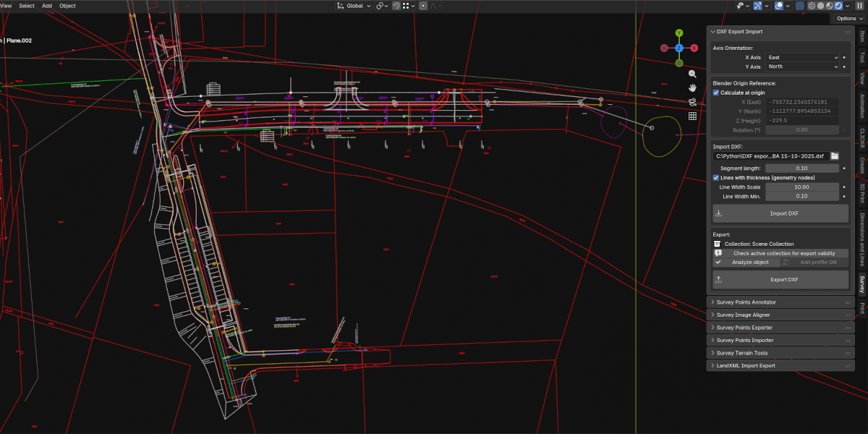Switch to Print sidebar tab
868x434 pixels.
[x=861, y=309]
